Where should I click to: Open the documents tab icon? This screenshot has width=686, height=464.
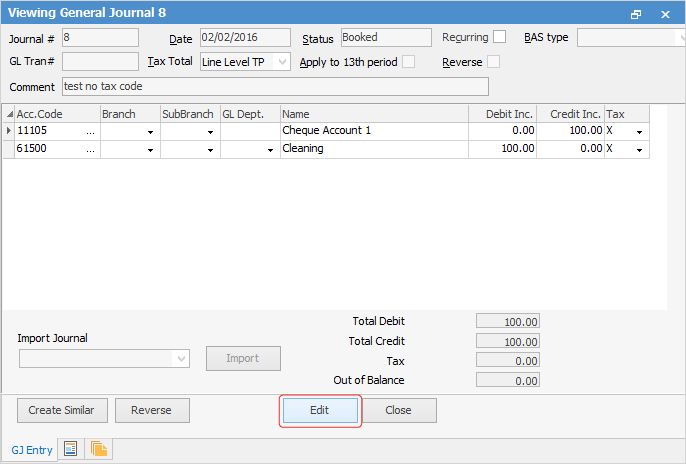99,449
